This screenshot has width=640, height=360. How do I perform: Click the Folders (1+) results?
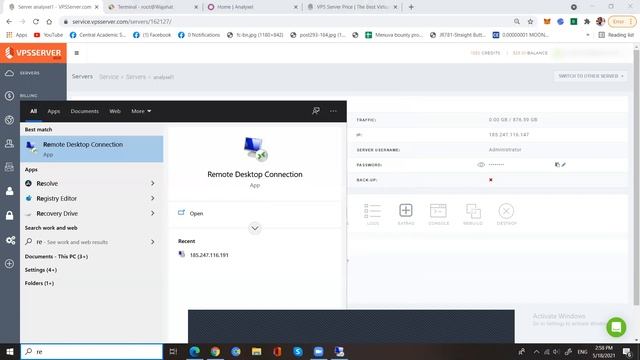click(x=39, y=283)
